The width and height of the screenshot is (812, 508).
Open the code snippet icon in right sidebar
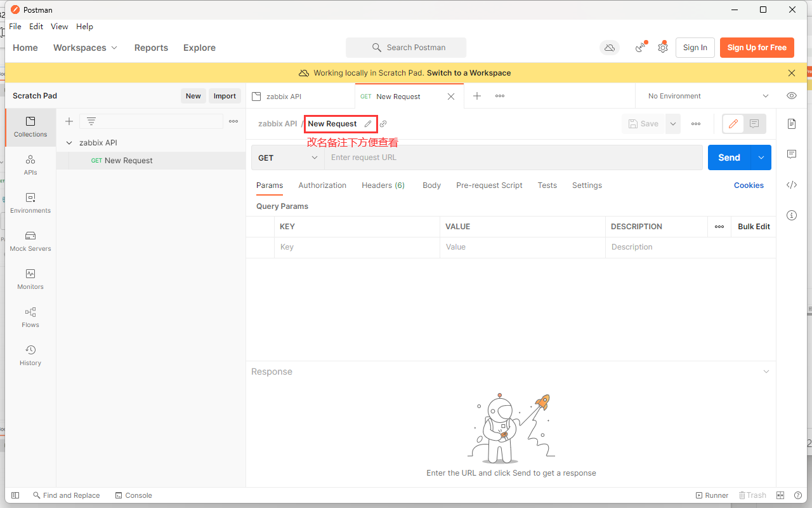[792, 185]
